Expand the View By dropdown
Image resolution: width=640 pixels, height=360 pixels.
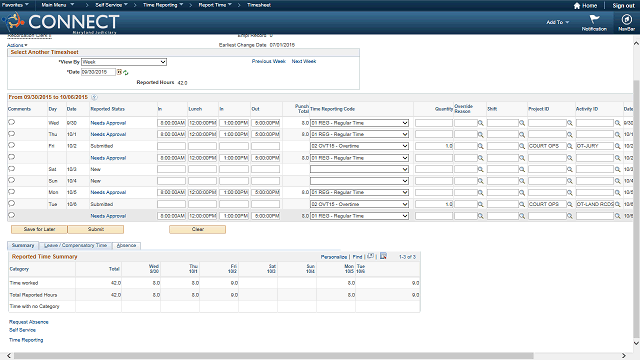click(124, 62)
